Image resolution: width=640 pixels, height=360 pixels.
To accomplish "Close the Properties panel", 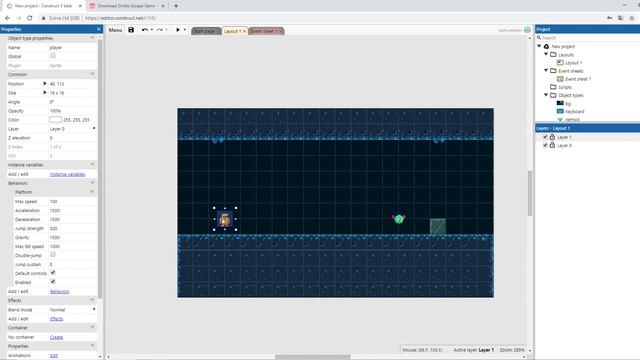I will [99, 29].
